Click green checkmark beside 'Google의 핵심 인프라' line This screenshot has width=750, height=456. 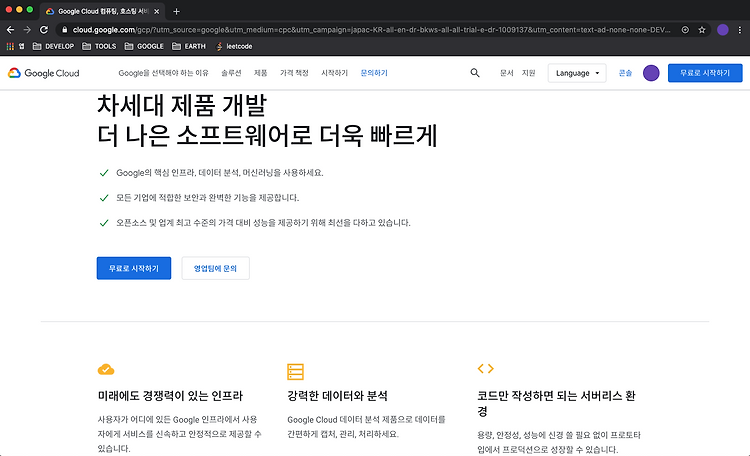104,173
